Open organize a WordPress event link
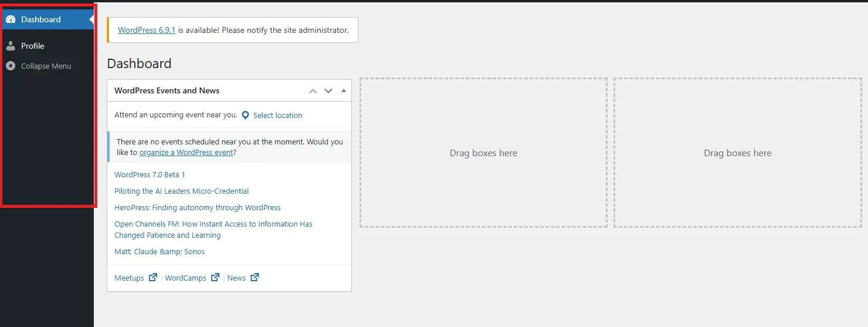The width and height of the screenshot is (868, 327). 187,153
